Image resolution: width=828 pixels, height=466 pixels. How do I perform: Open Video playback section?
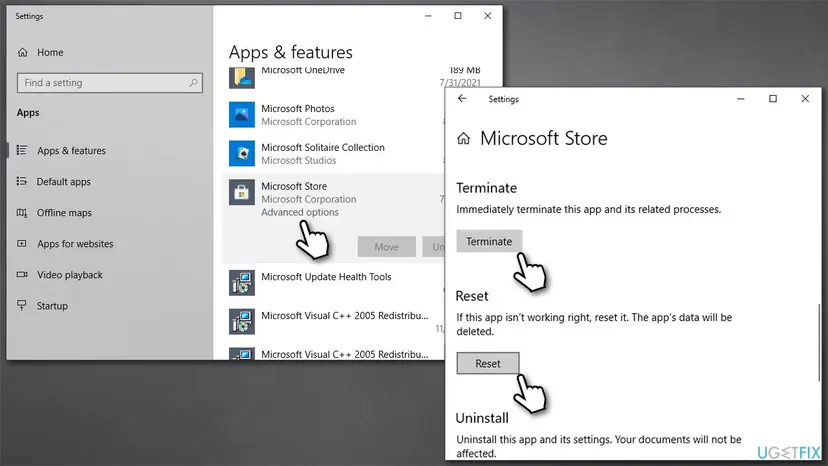70,275
